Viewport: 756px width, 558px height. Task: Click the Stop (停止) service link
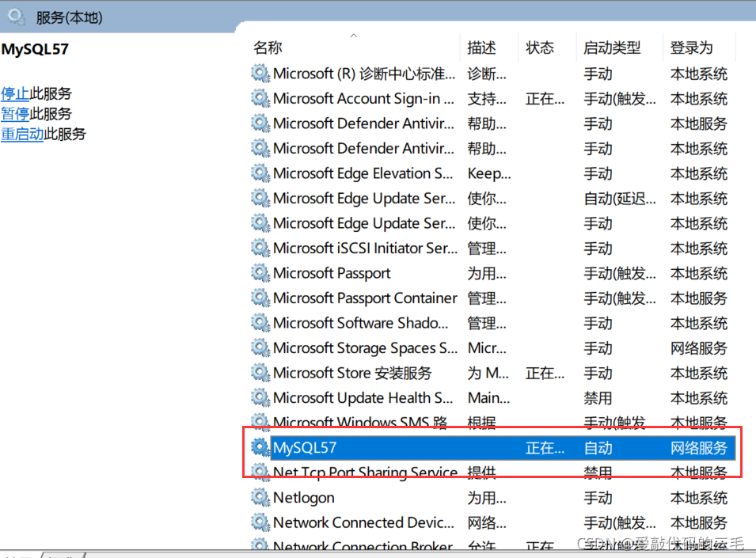15,93
